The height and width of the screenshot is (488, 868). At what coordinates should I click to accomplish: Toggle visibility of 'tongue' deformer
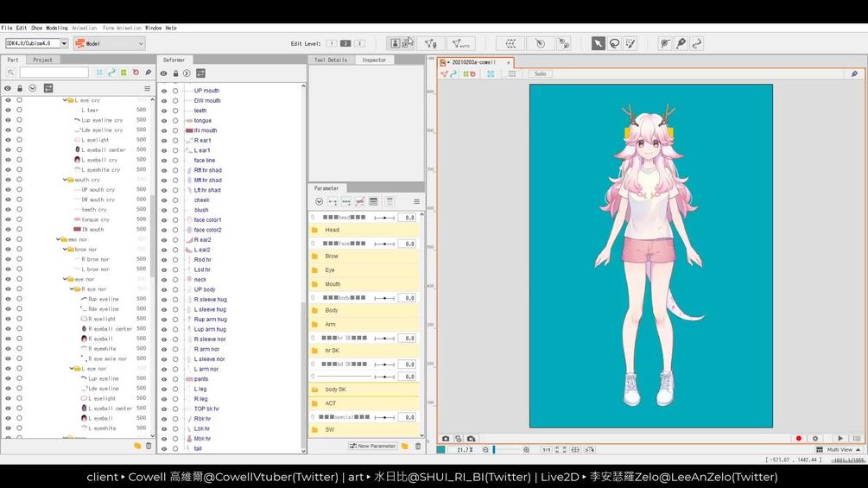tap(164, 121)
